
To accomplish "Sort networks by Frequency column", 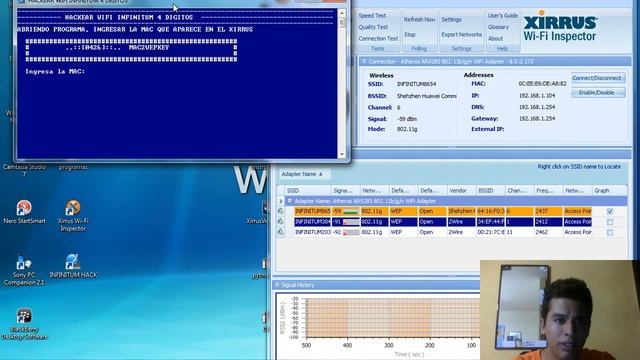I will (548, 190).
